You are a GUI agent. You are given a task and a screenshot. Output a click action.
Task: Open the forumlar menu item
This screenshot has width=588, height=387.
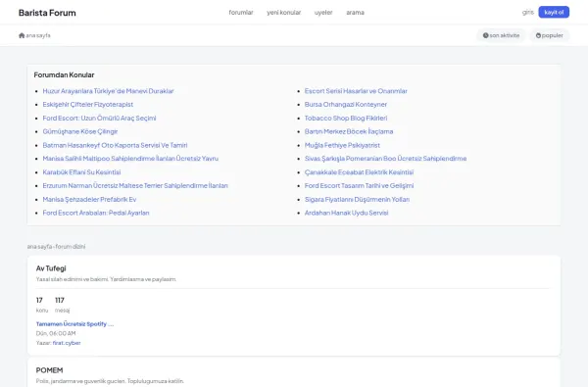coord(241,13)
